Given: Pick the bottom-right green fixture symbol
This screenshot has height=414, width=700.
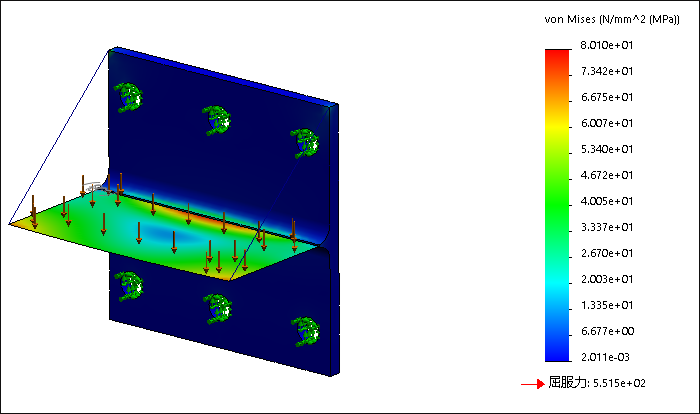Looking at the screenshot, I should click(306, 331).
